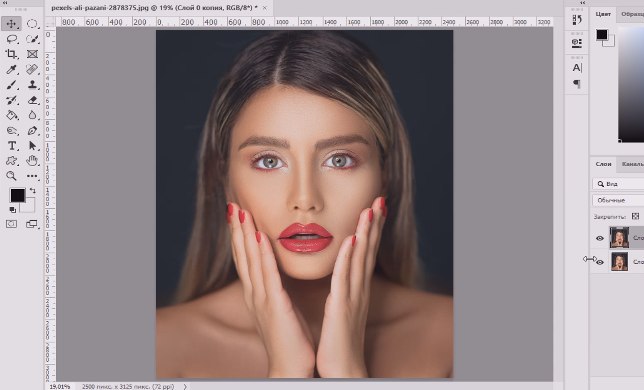The height and width of the screenshot is (390, 644).
Task: Select the top layer thumbnail
Action: click(619, 238)
